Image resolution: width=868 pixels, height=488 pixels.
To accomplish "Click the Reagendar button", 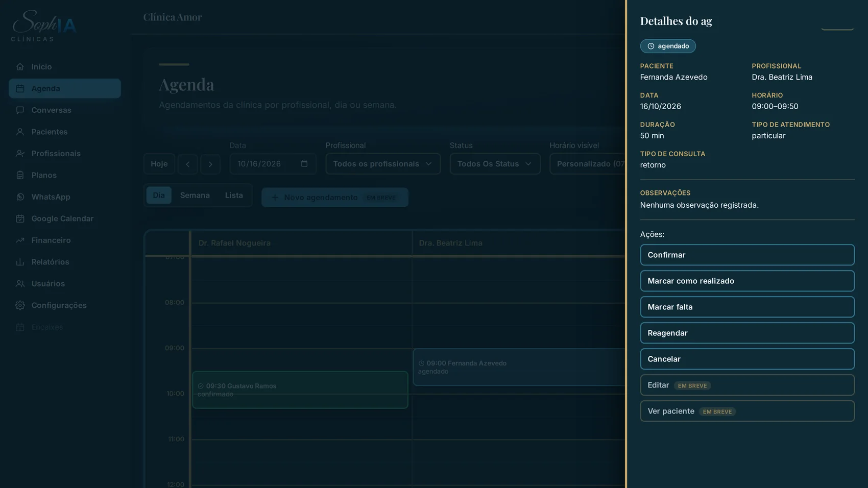I will tap(748, 333).
